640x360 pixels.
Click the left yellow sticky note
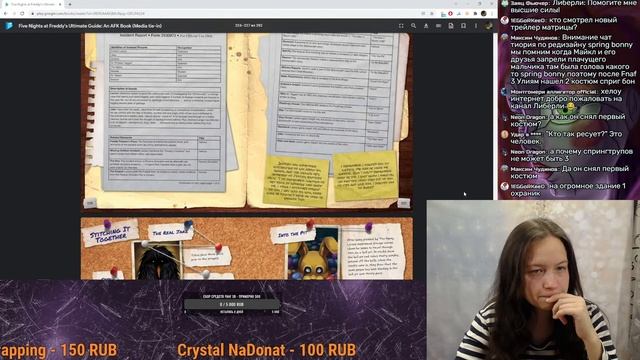coord(296,181)
